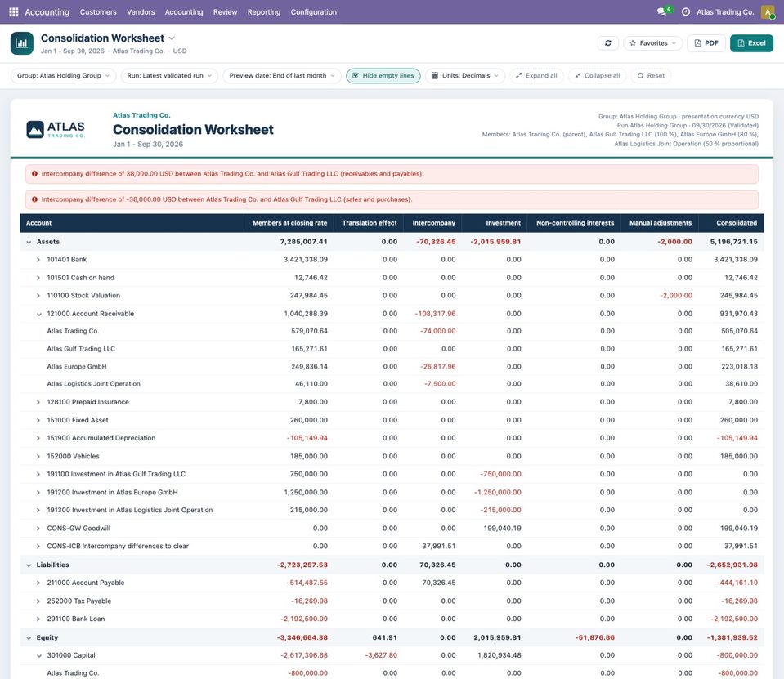This screenshot has width=784, height=679.
Task: Export the report as PDF
Action: (706, 43)
